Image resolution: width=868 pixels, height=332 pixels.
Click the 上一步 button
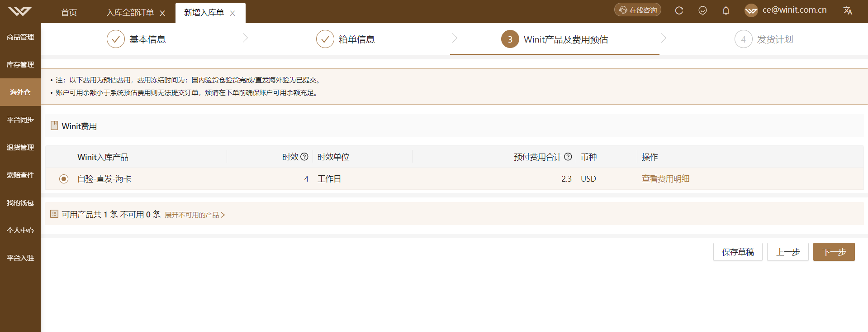[788, 252]
